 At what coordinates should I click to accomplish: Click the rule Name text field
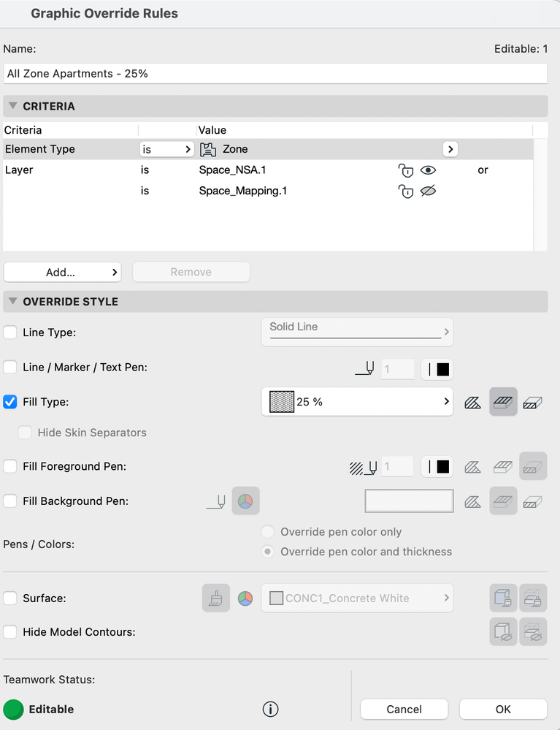coord(275,74)
